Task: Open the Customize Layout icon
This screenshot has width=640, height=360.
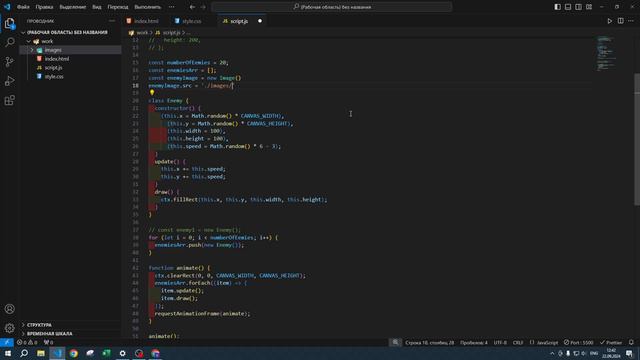Action: (x=589, y=7)
